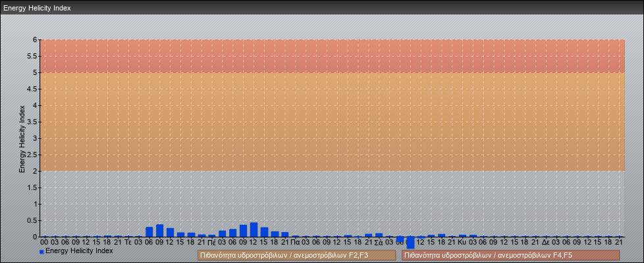Click the y-axis value 4.5
The image size is (644, 263).
point(32,89)
